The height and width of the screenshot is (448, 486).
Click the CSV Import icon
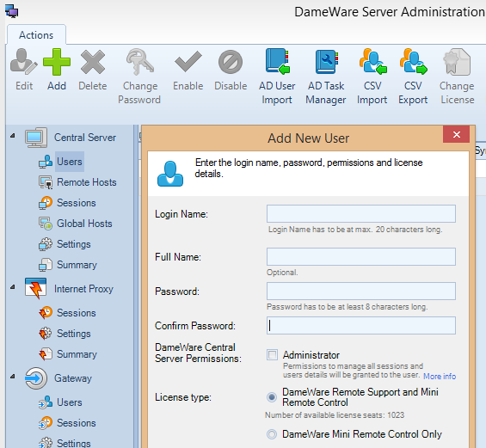372,62
